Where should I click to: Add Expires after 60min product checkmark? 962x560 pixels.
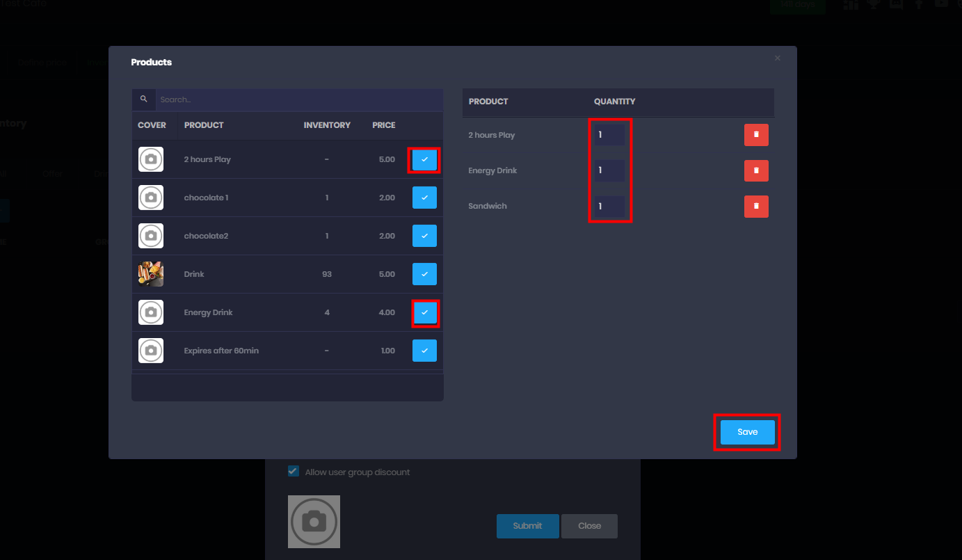point(424,351)
